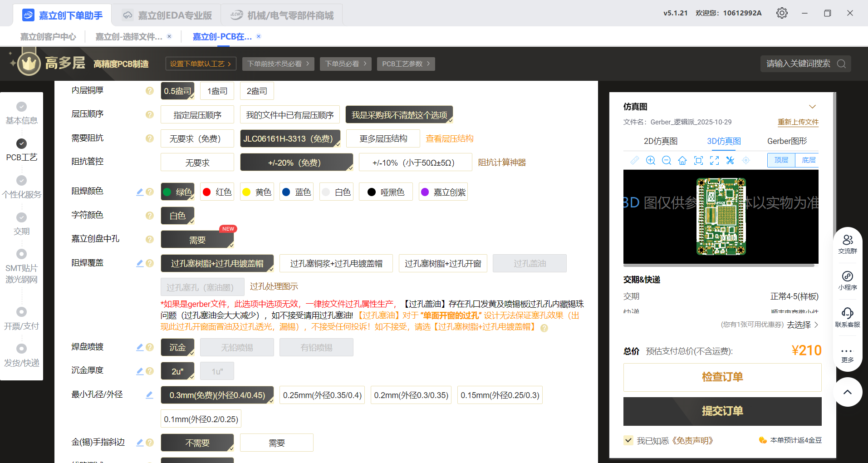Click the keyword search input field
The width and height of the screenshot is (868, 463).
(798, 64)
